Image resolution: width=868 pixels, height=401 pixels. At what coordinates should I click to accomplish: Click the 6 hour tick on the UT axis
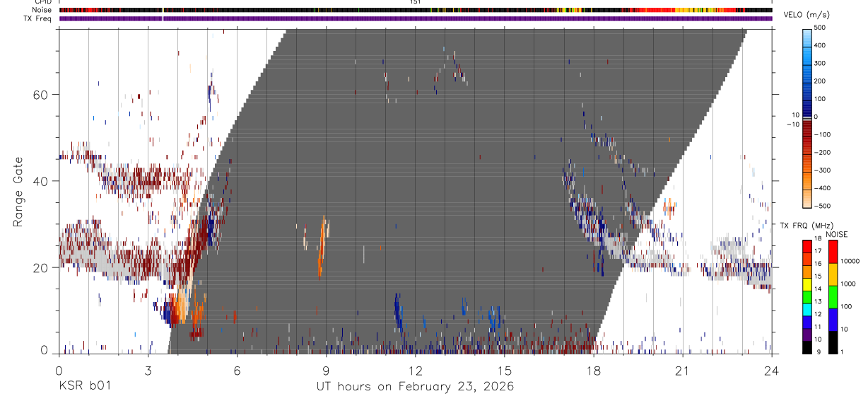click(237, 371)
